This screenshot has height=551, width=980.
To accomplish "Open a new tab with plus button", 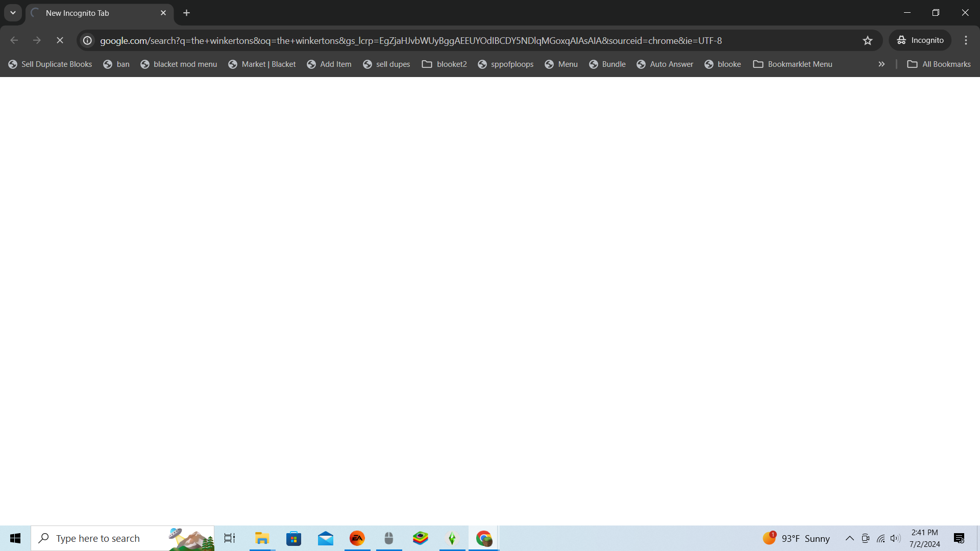I will coord(187,13).
